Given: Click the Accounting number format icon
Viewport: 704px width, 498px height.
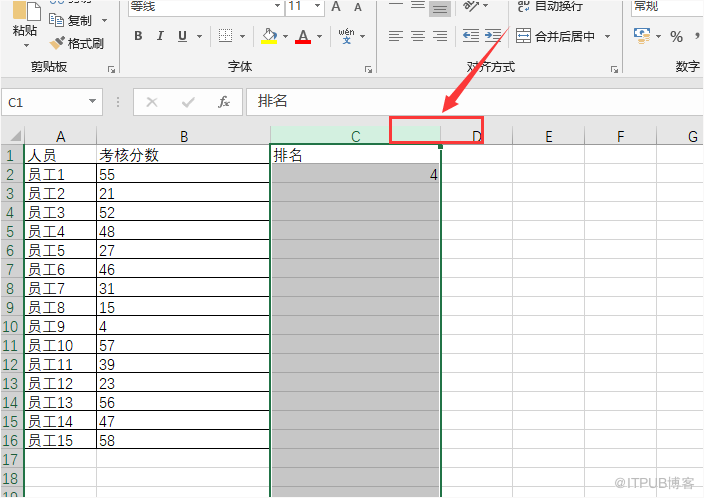Looking at the screenshot, I should (642, 36).
